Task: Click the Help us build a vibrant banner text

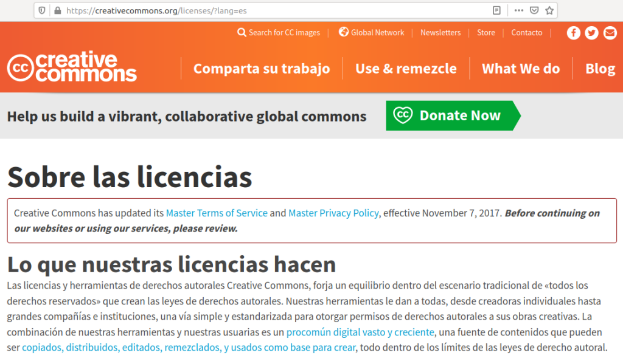Action: pos(187,116)
